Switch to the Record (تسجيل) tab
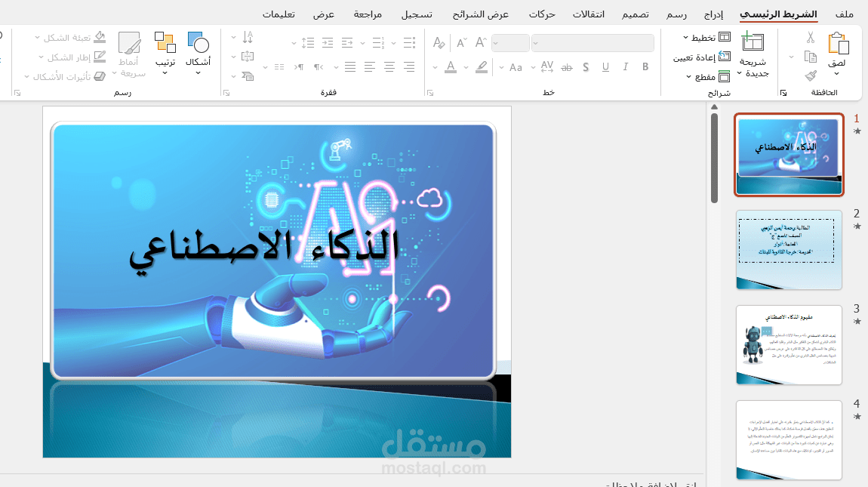Viewport: 868px width, 487px height. click(417, 14)
